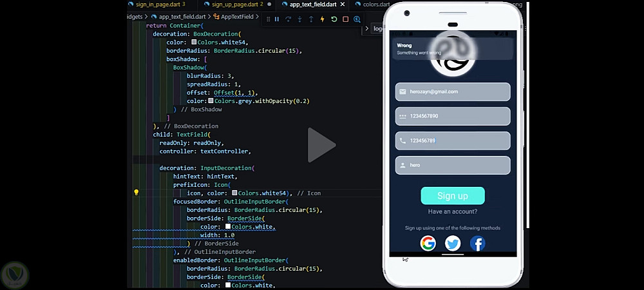This screenshot has height=290, width=644.
Task: Open the widget inspector magnifier icon
Action: pyautogui.click(x=357, y=19)
